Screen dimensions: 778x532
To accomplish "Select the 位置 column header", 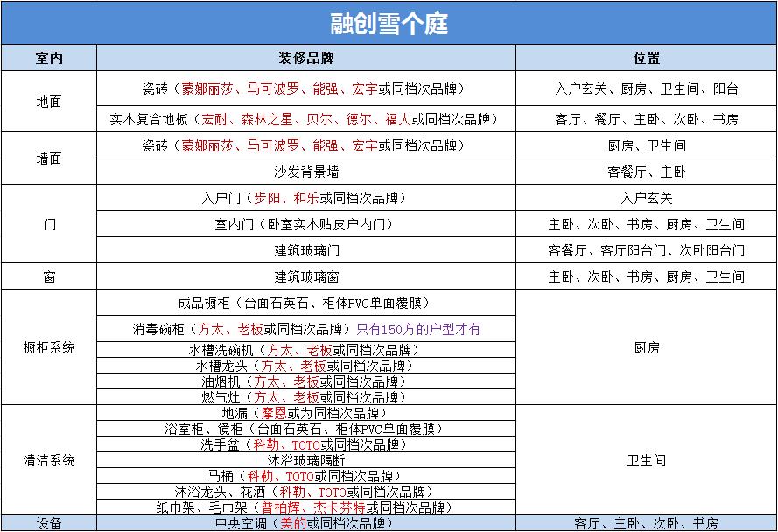I will point(646,57).
